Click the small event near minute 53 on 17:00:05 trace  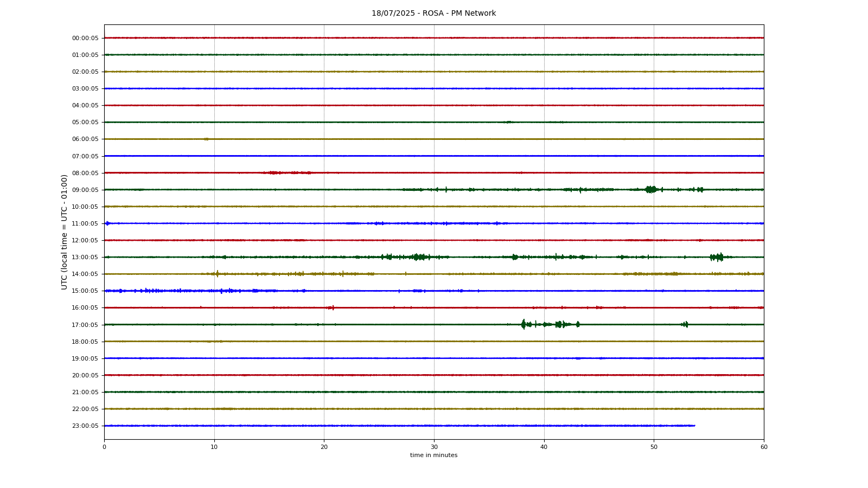point(685,324)
